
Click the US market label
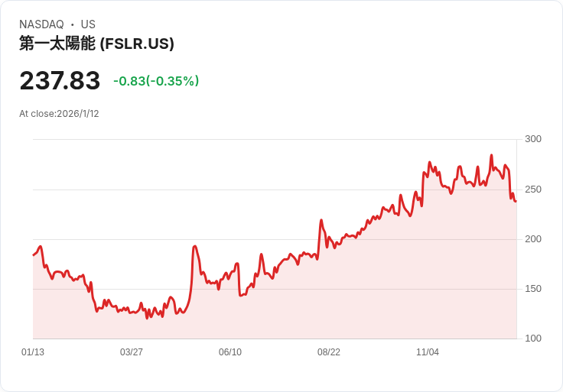[x=88, y=24]
